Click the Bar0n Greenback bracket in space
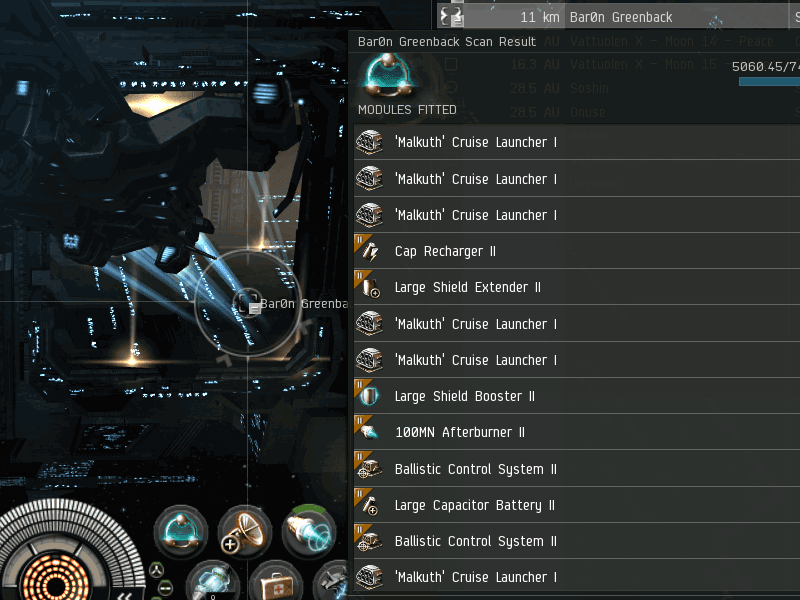The width and height of the screenshot is (800, 600). click(x=247, y=303)
